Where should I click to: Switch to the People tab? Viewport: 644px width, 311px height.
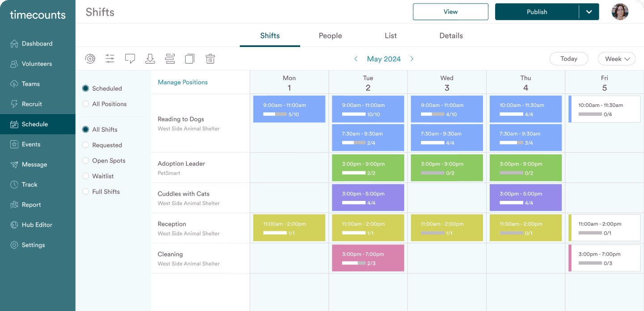330,36
